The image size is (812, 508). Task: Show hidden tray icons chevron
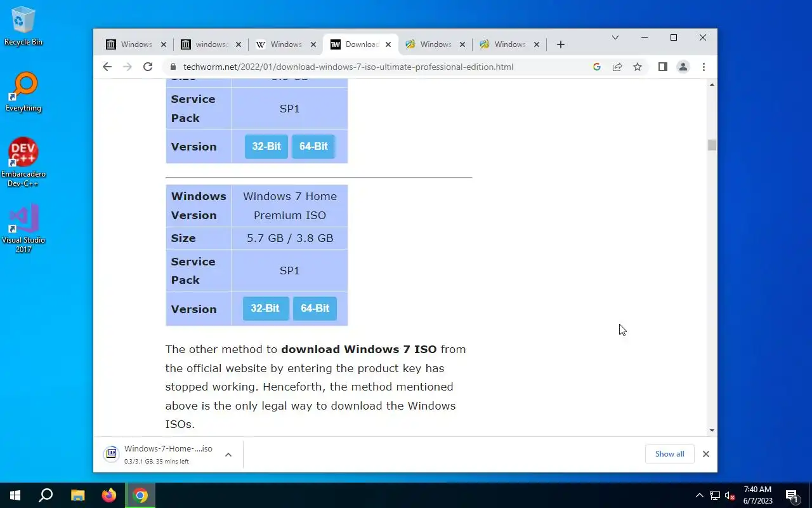[x=700, y=496]
